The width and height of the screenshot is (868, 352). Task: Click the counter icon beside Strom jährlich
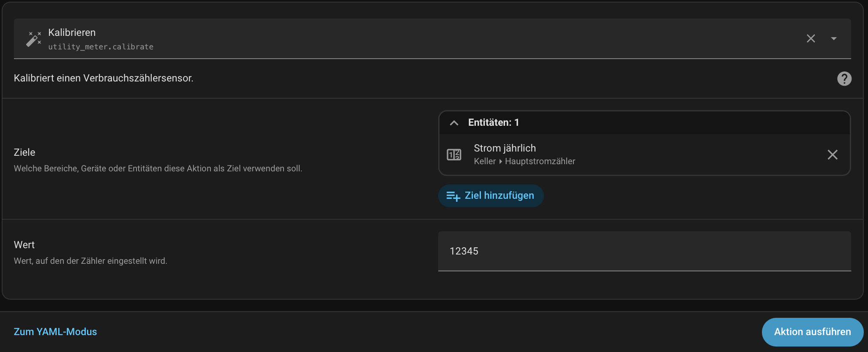coord(454,155)
